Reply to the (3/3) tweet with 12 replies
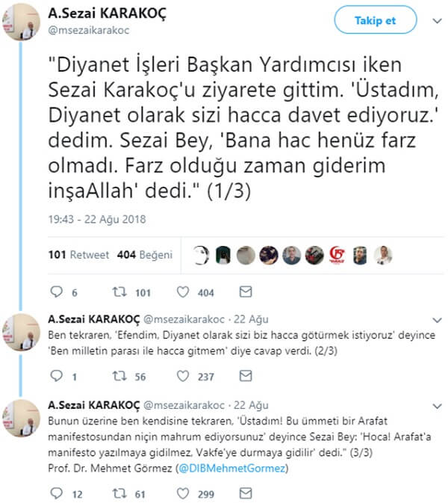448x503 pixels. coord(57,493)
